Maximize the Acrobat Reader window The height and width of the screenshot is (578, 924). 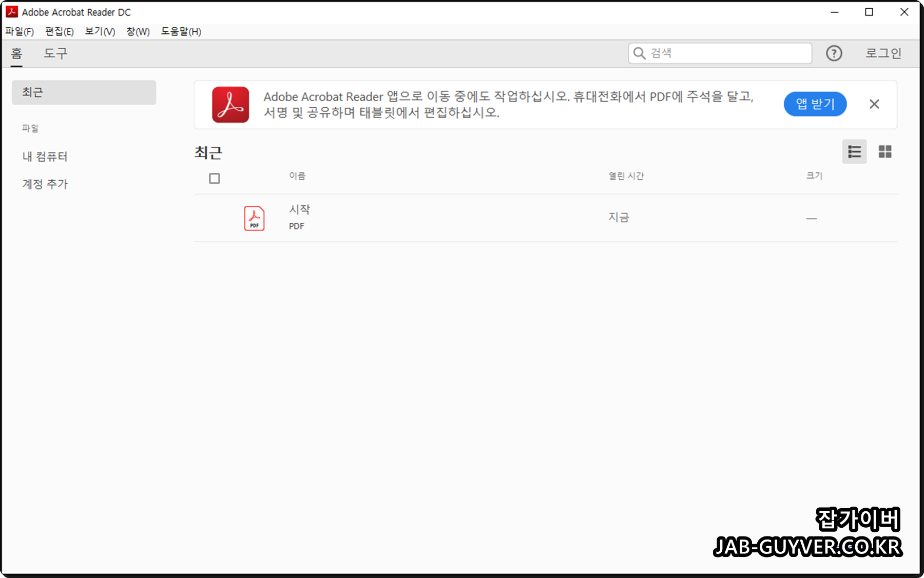tap(869, 12)
